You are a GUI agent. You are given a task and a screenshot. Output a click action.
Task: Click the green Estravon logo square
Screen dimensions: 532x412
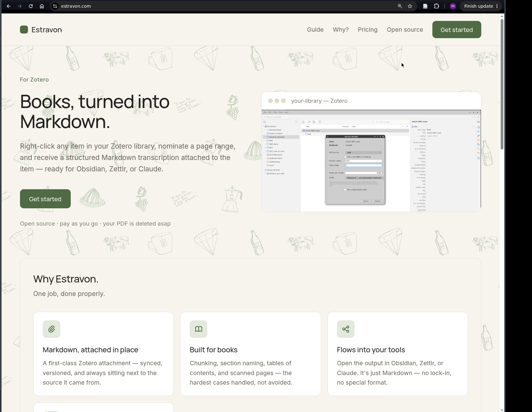click(x=24, y=30)
